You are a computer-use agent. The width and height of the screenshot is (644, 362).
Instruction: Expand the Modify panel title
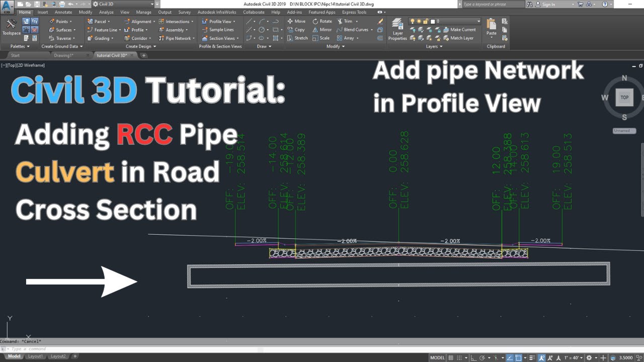[335, 46]
